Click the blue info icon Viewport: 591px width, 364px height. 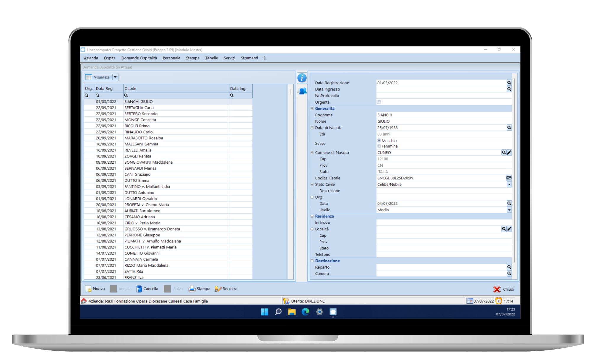[302, 78]
